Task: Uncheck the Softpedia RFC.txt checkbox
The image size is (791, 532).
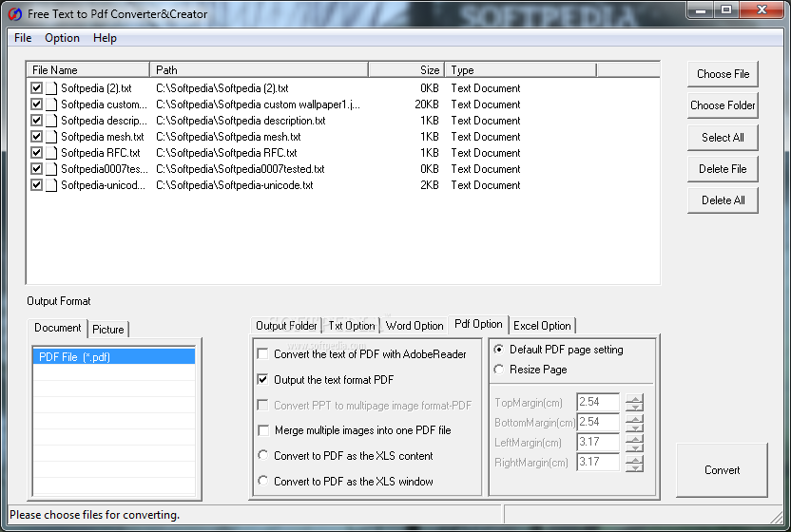Action: (x=36, y=152)
